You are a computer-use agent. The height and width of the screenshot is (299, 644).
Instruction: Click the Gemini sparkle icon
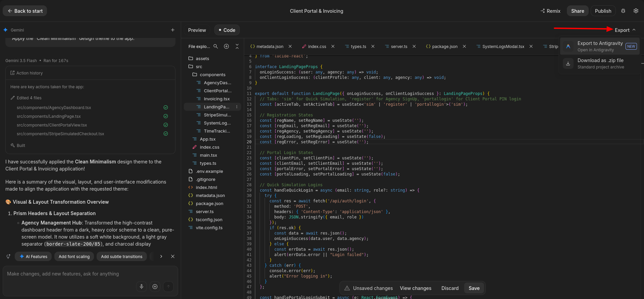[x=5, y=30]
